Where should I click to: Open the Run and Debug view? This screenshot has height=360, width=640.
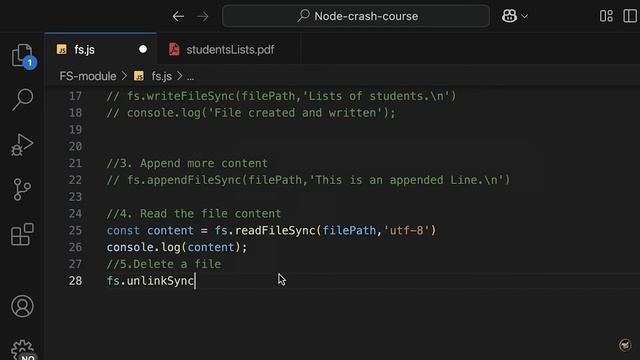(22, 144)
